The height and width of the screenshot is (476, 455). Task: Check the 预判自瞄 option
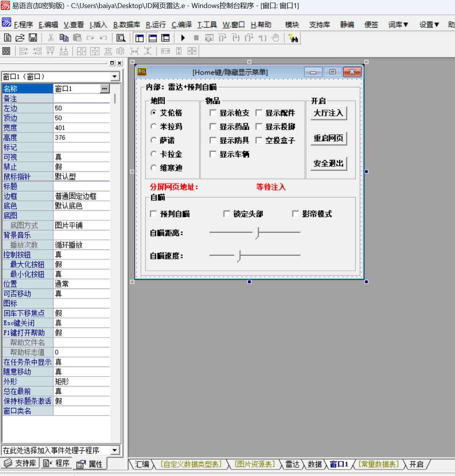tap(154, 214)
